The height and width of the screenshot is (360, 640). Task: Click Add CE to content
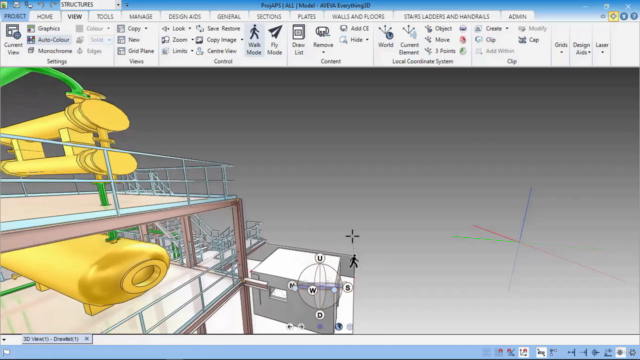(x=355, y=29)
